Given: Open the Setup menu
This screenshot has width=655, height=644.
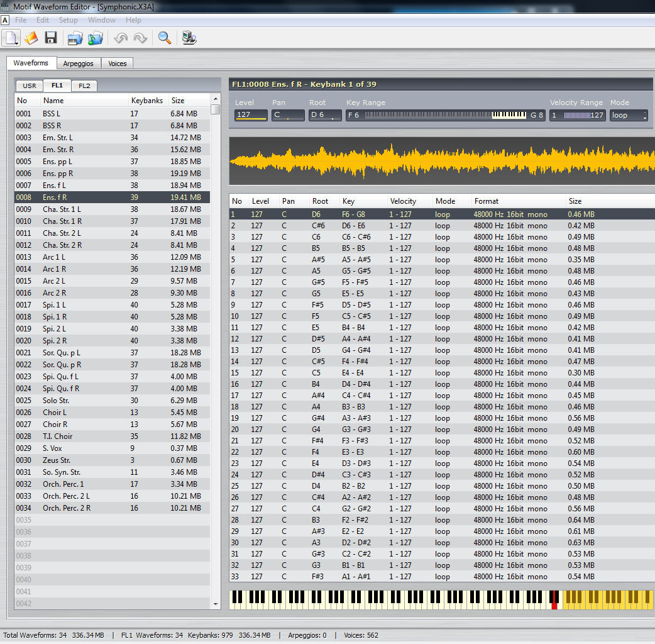Looking at the screenshot, I should tap(68, 20).
